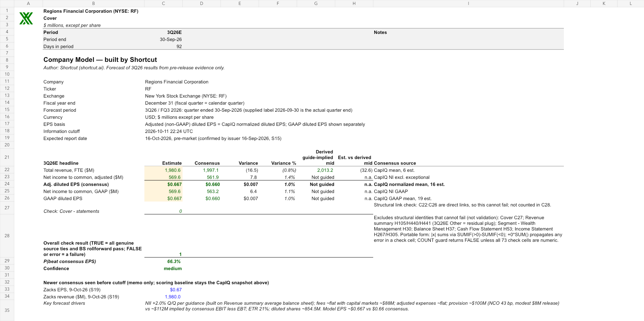Click the Fiscal year end value December 31

coord(195,103)
